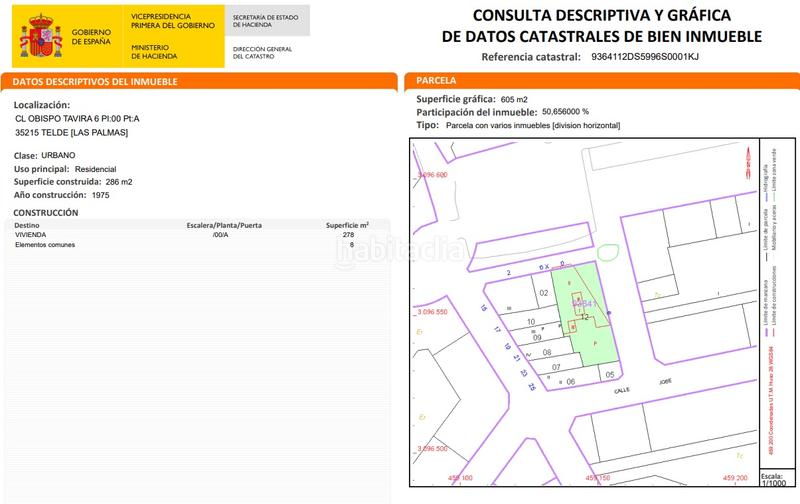Click 'DE DATOS CATASTRALES DE BIEN INMUEBLE' line

602,37
